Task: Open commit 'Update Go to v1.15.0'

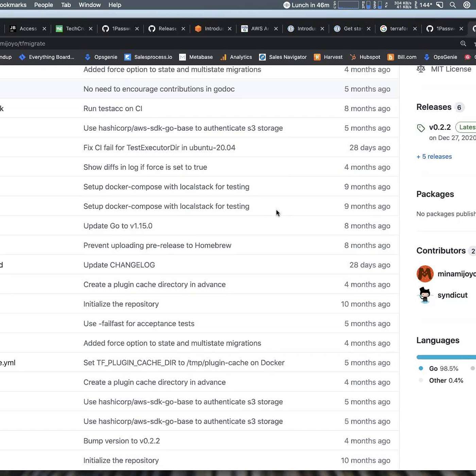Action: pos(118,226)
